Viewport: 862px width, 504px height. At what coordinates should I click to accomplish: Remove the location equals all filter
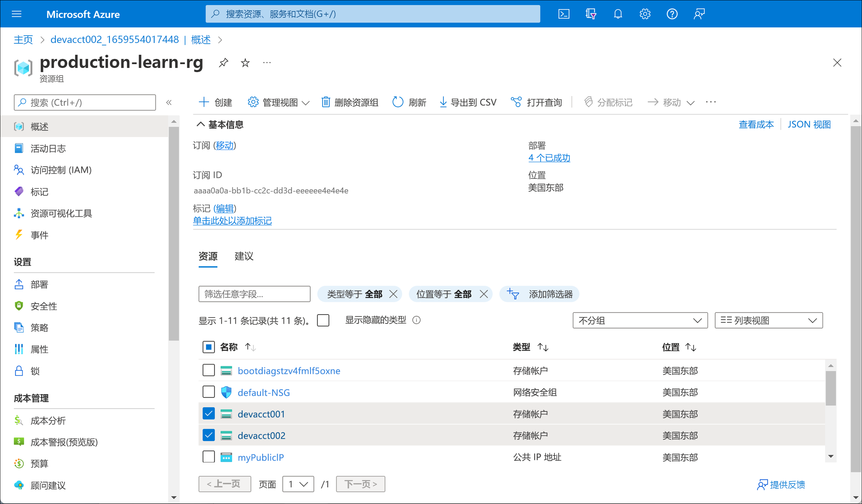484,294
